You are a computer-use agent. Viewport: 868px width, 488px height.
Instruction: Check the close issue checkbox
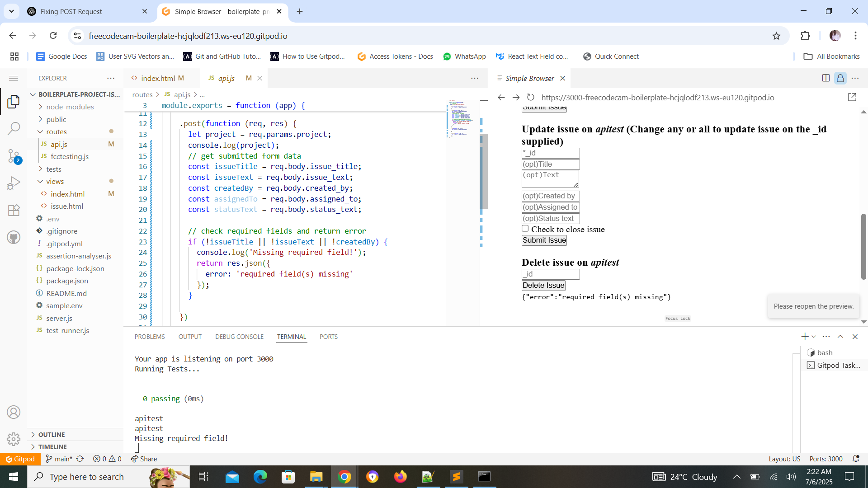(x=525, y=229)
